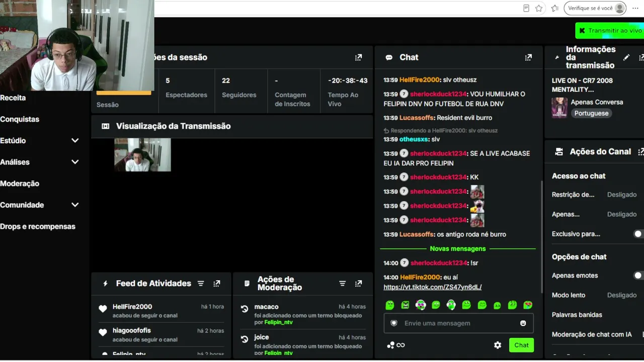The width and height of the screenshot is (644, 362).
Task: Enable the Apenas emotes switch
Action: (x=637, y=276)
